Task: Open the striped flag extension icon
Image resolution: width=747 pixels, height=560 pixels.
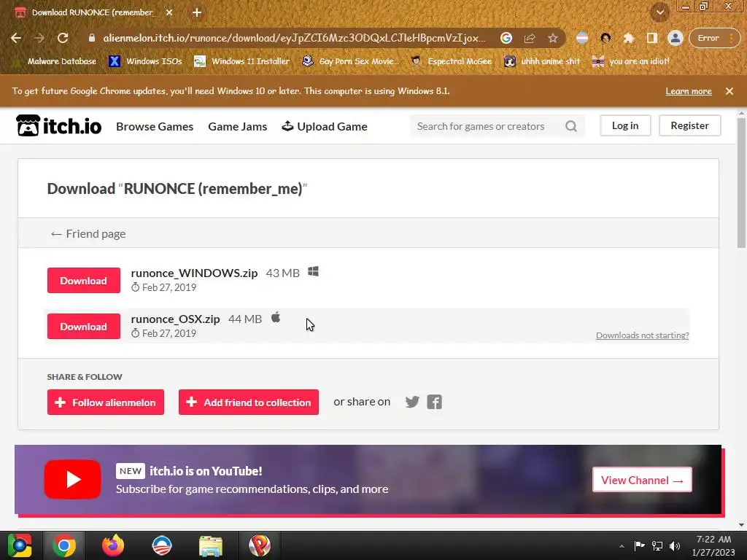Action: [x=581, y=38]
